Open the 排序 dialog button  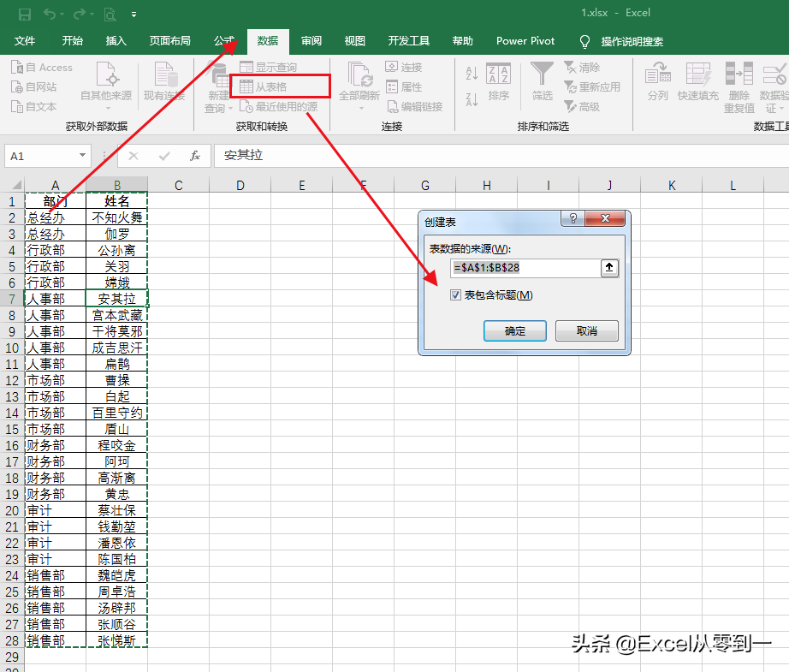(x=499, y=81)
